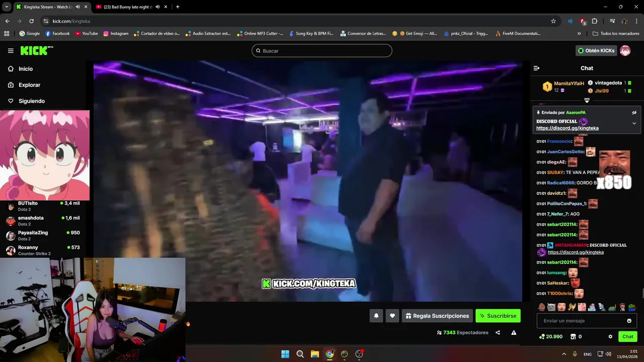Bookmark this page with star
Image resolution: width=644 pixels, height=362 pixels.
point(553,21)
